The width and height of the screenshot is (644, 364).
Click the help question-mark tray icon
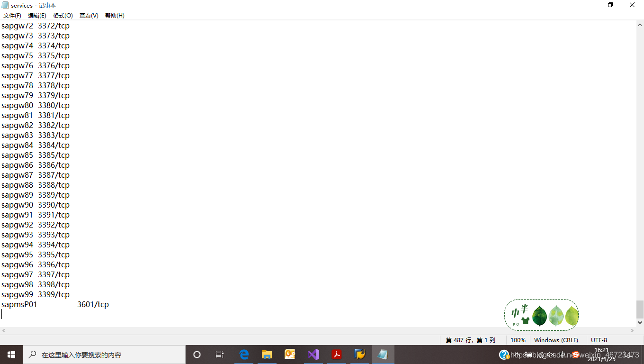click(x=504, y=355)
